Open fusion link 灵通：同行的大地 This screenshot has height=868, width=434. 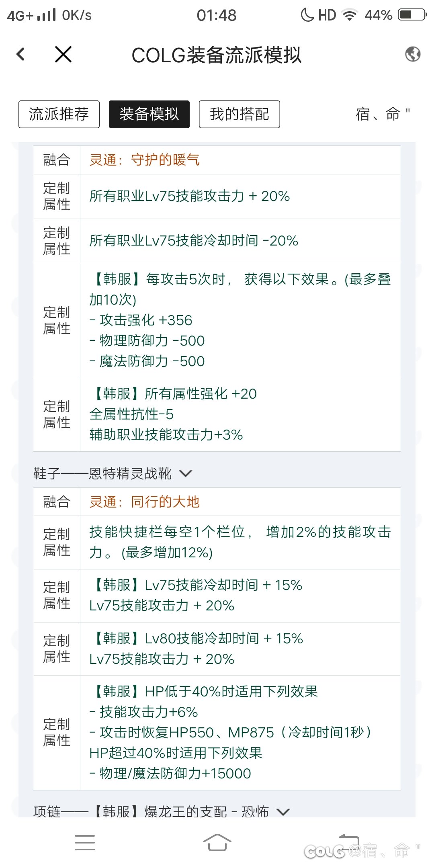[145, 502]
